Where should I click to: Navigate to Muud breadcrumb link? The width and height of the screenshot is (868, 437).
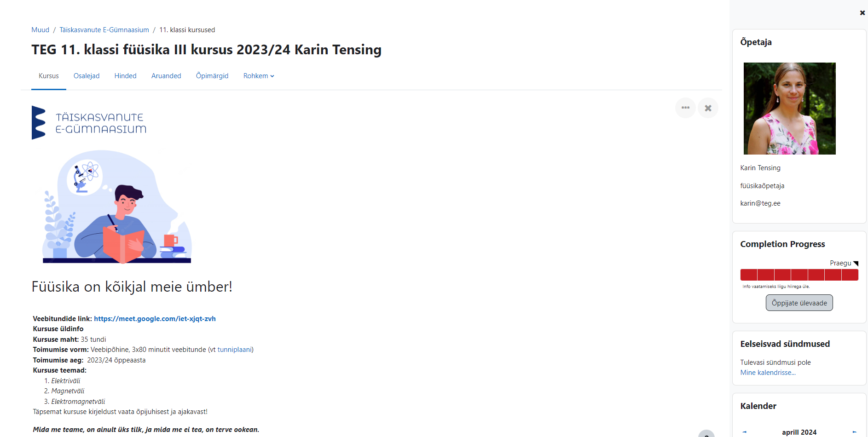[x=40, y=30]
